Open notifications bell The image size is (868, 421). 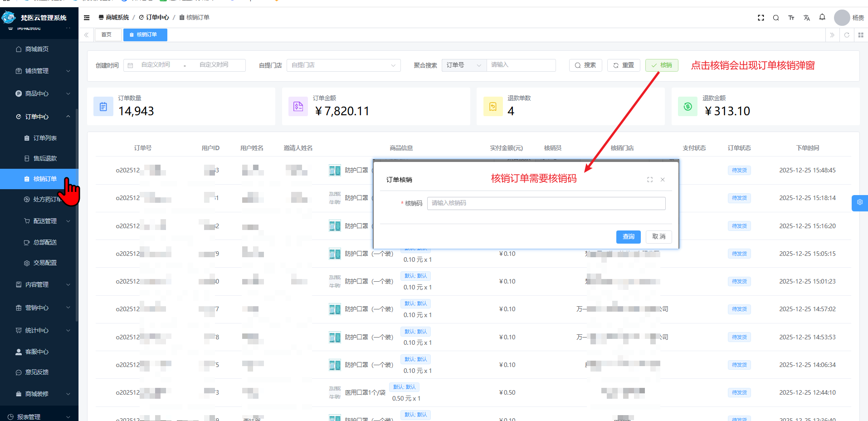822,17
